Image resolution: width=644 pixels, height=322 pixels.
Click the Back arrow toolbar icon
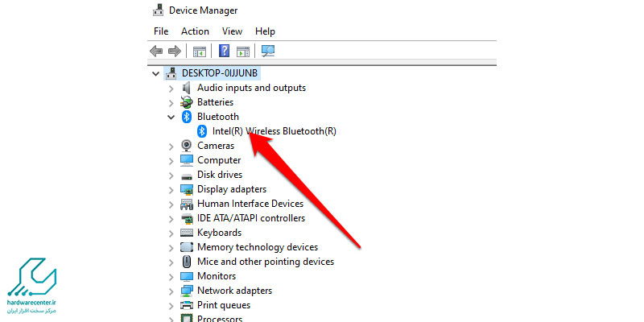[x=156, y=52]
